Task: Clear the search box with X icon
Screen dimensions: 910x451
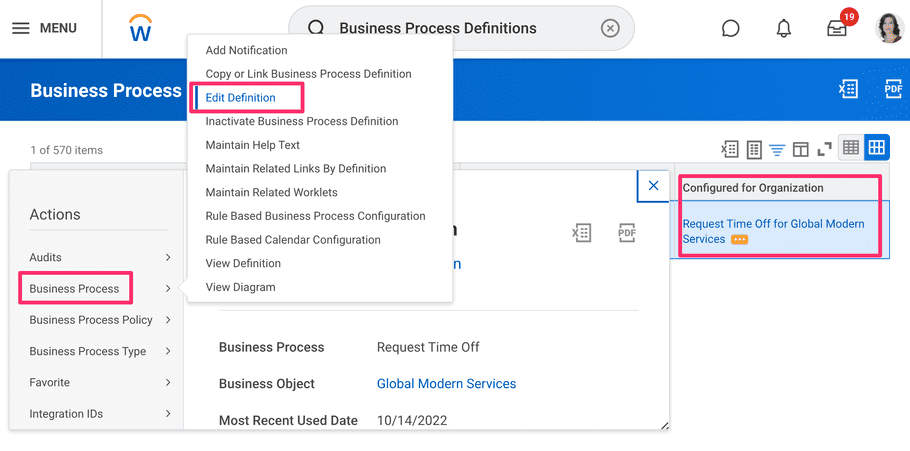Action: click(x=610, y=28)
